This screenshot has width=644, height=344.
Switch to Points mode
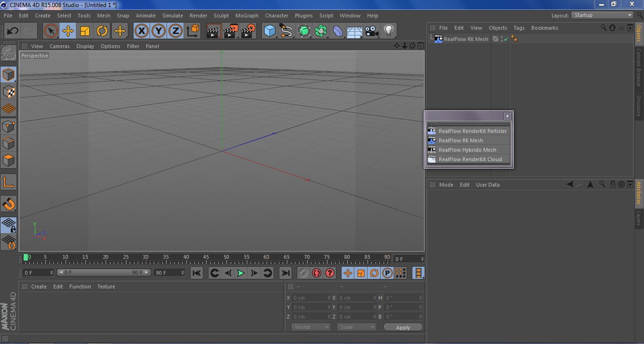click(8, 126)
